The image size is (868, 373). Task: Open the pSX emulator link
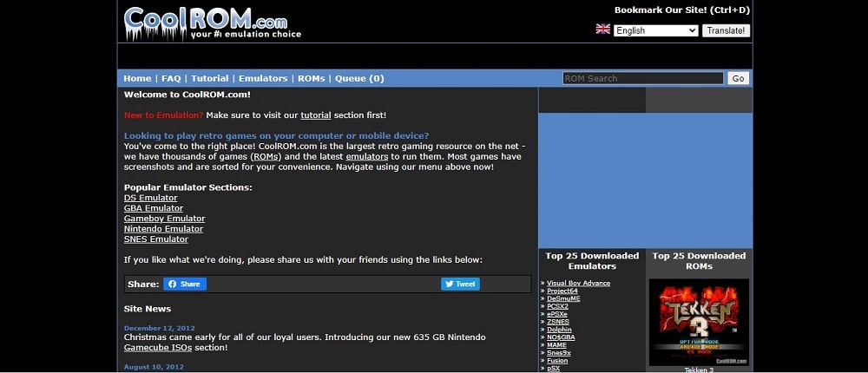[553, 368]
